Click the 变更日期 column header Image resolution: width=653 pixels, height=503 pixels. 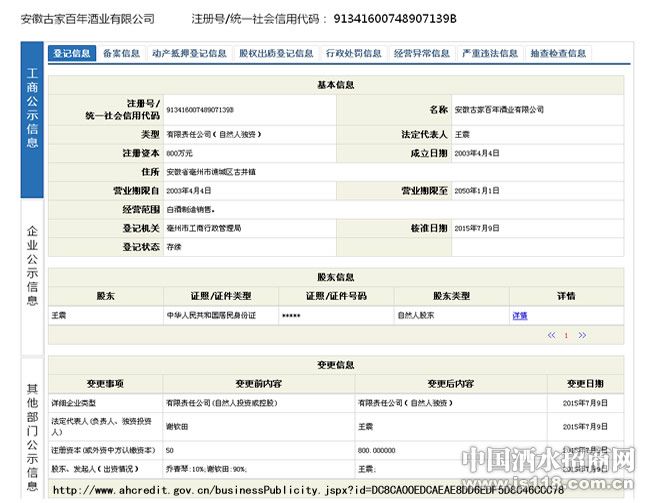[x=585, y=383]
